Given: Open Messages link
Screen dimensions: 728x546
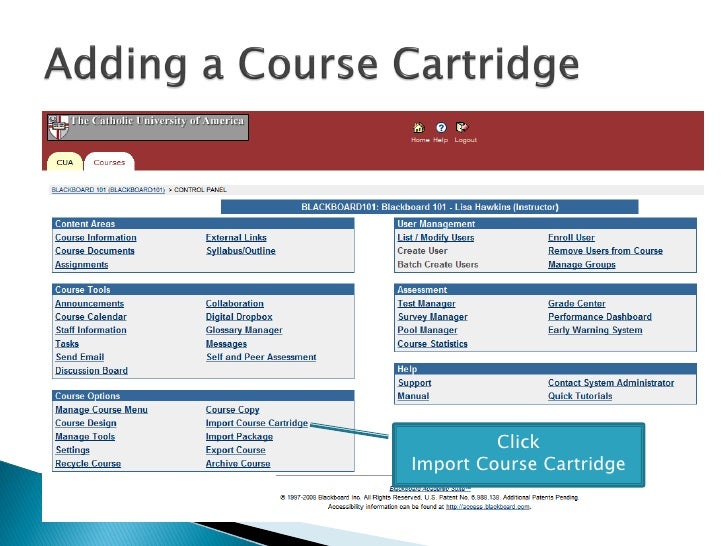Looking at the screenshot, I should pos(226,344).
